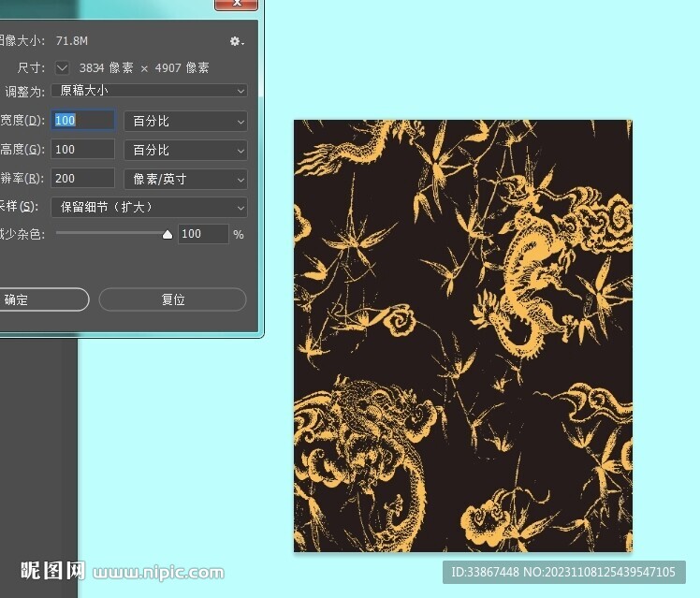Open the 高度 unit 百分比 dropdown
Screen dimensions: 700x598
point(185,150)
